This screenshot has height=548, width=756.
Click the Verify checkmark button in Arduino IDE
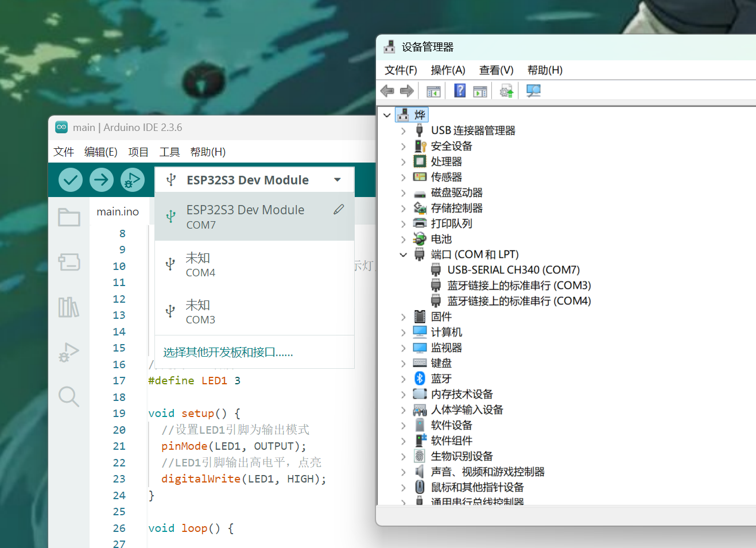click(x=71, y=180)
